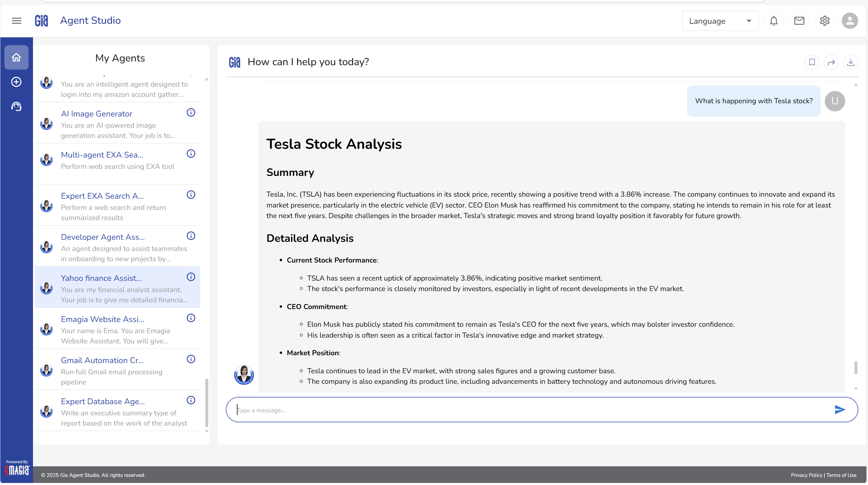Open the hamburger navigation menu
The image size is (868, 485).
[x=16, y=21]
